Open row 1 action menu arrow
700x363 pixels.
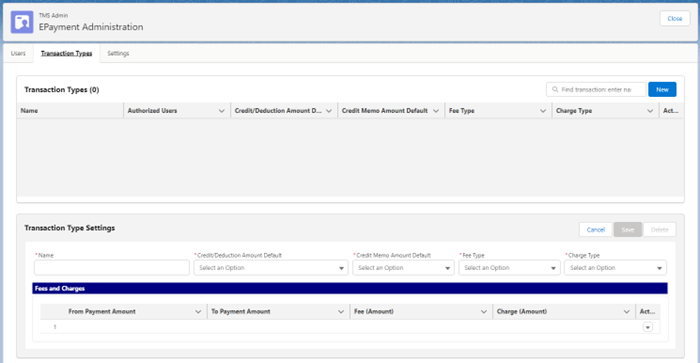(647, 327)
